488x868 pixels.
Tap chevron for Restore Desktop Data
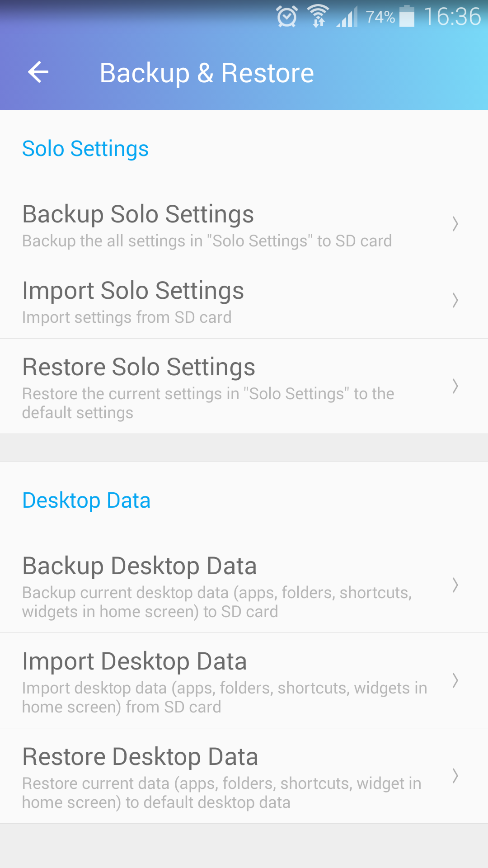coord(455,776)
